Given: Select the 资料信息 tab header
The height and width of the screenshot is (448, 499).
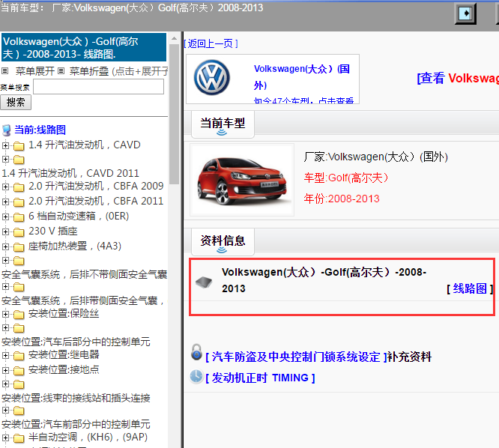Looking at the screenshot, I should coord(223,241).
